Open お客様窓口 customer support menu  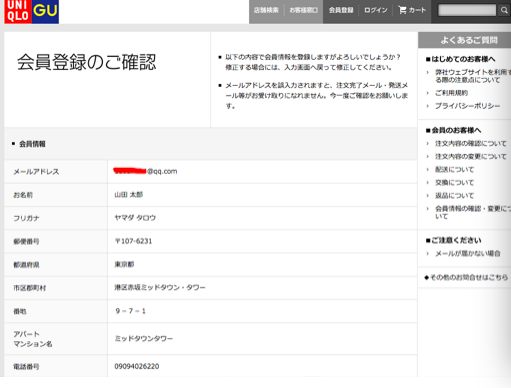point(303,10)
